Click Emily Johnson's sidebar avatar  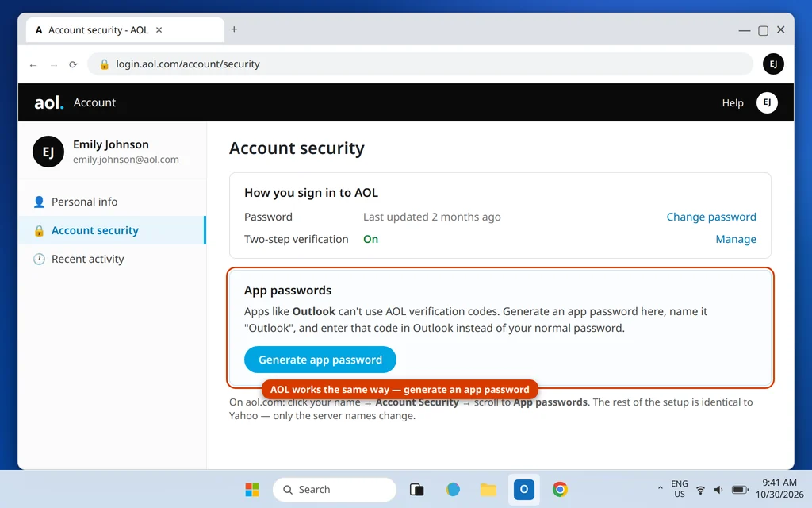tap(48, 152)
